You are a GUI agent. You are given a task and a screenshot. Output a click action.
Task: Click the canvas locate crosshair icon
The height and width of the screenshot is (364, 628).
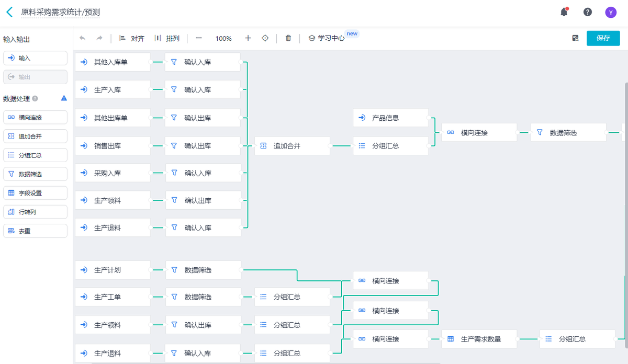[x=265, y=38]
